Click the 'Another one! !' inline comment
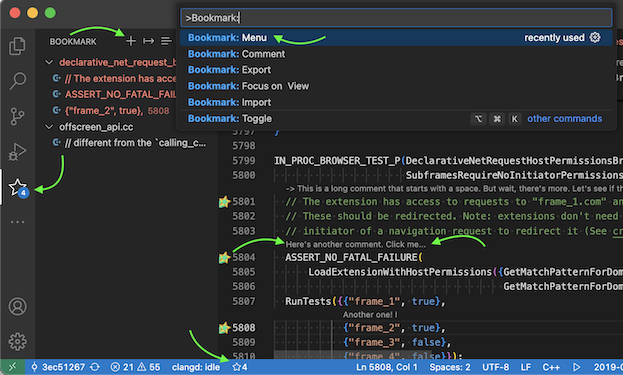623x375 pixels. pos(370,315)
